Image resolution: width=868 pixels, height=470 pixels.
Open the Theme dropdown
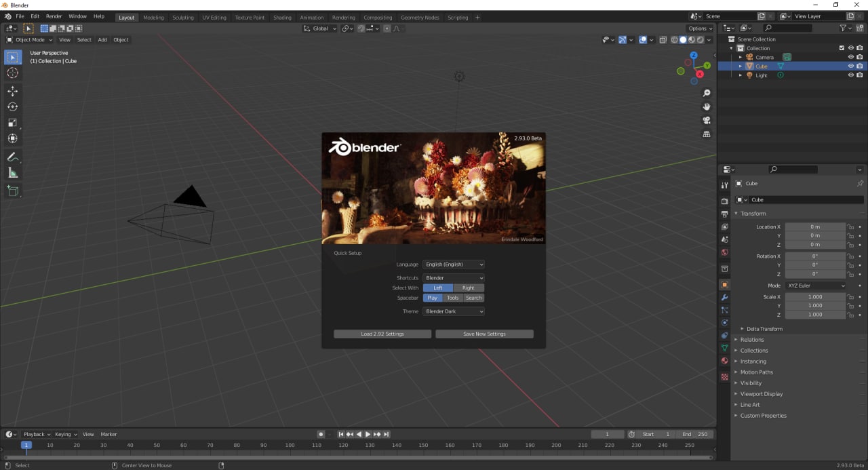pyautogui.click(x=454, y=311)
